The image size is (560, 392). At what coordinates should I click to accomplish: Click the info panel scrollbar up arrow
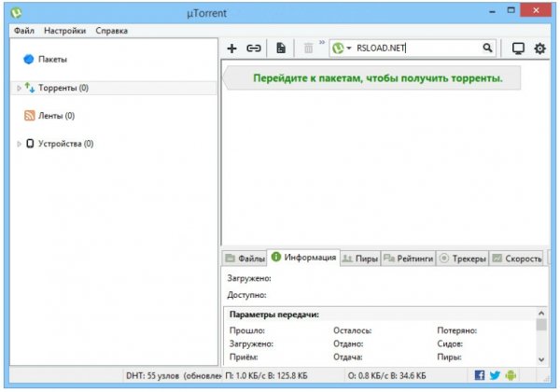click(541, 313)
